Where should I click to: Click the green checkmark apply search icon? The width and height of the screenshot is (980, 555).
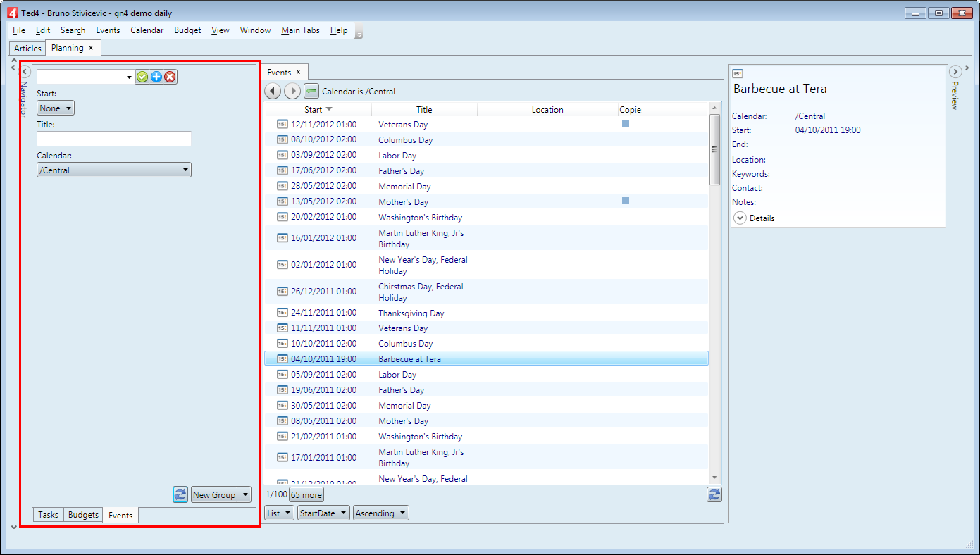pyautogui.click(x=142, y=77)
